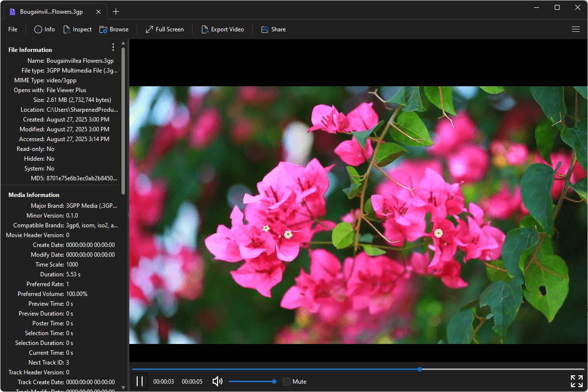Expand video with bottom-right fullscreen icon

pyautogui.click(x=576, y=381)
